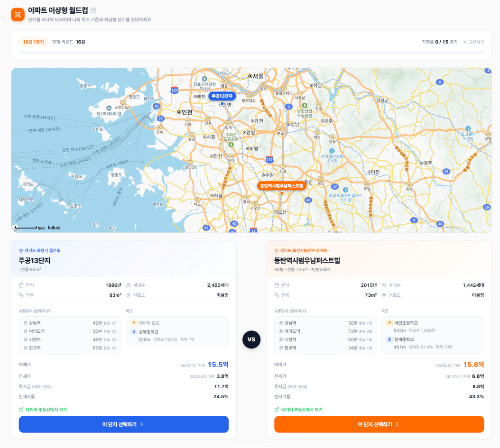Click the middle school badge beside 광명중학교
This screenshot has height=448, width=500.
pos(134,332)
